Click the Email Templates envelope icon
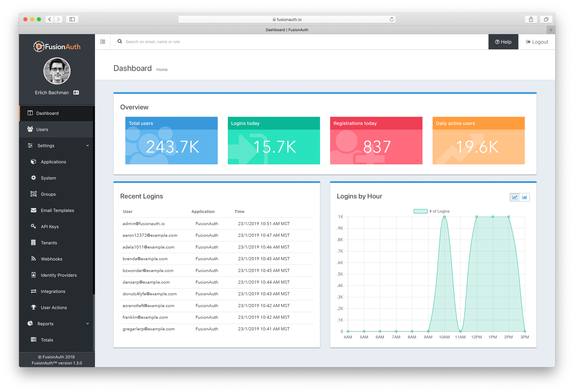574x392 pixels. tap(33, 210)
